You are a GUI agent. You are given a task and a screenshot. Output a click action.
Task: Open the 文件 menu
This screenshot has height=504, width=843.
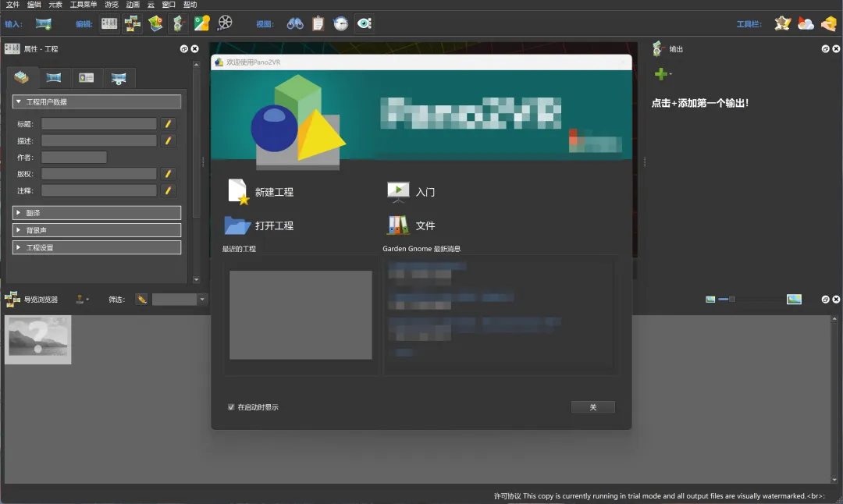click(13, 5)
